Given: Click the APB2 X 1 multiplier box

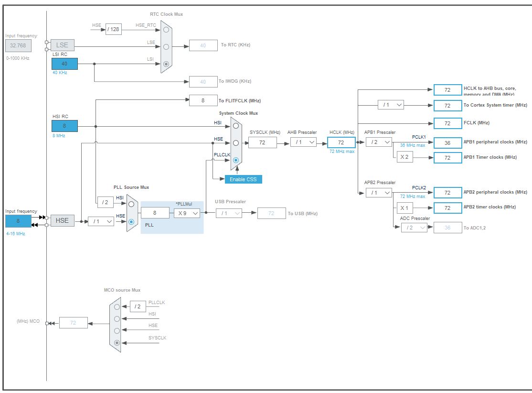Looking at the screenshot, I should pyautogui.click(x=405, y=208).
